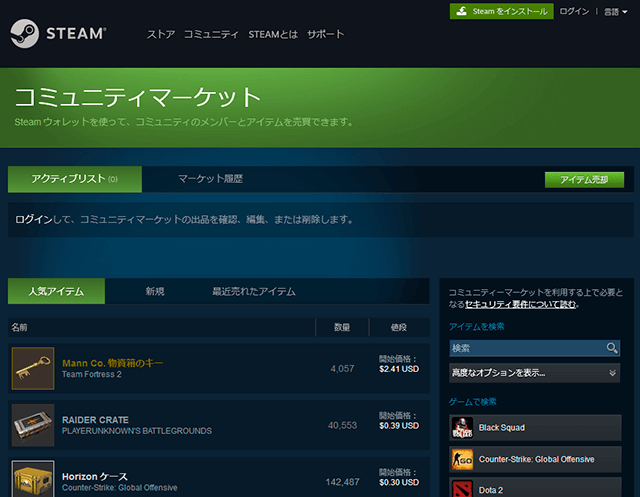Click the magnifying glass search icon
The width and height of the screenshot is (640, 497).
point(611,348)
